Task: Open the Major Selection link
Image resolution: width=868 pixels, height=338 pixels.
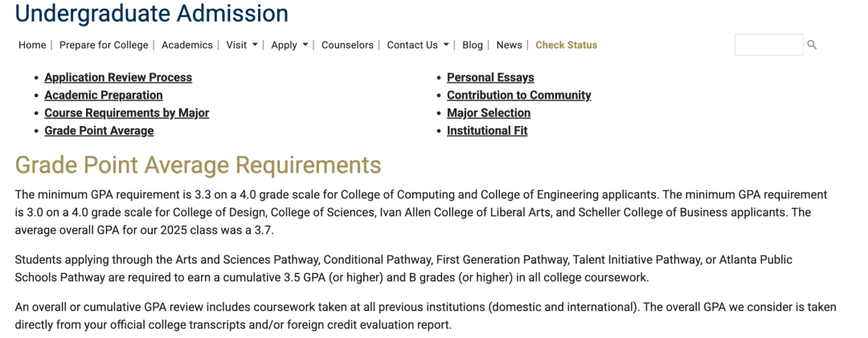Action: pos(489,113)
